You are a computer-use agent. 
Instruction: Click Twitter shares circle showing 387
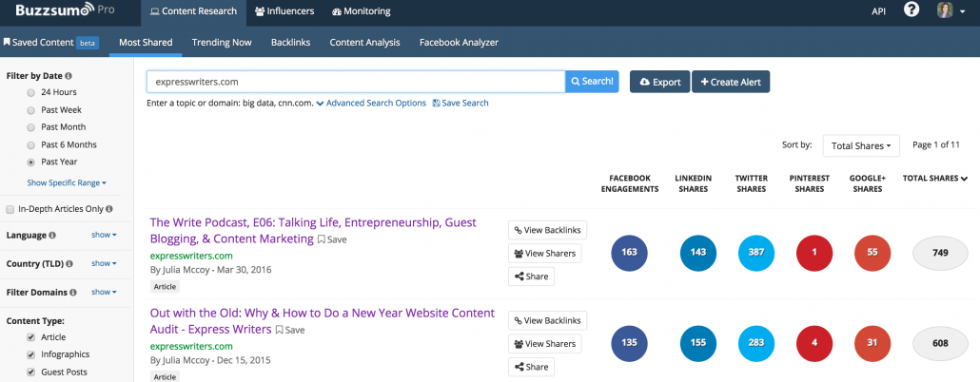(x=756, y=253)
